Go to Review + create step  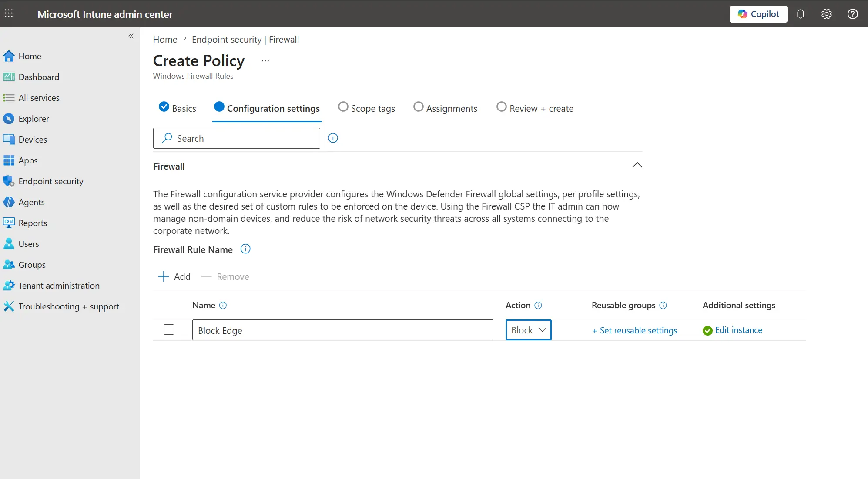(x=501, y=107)
